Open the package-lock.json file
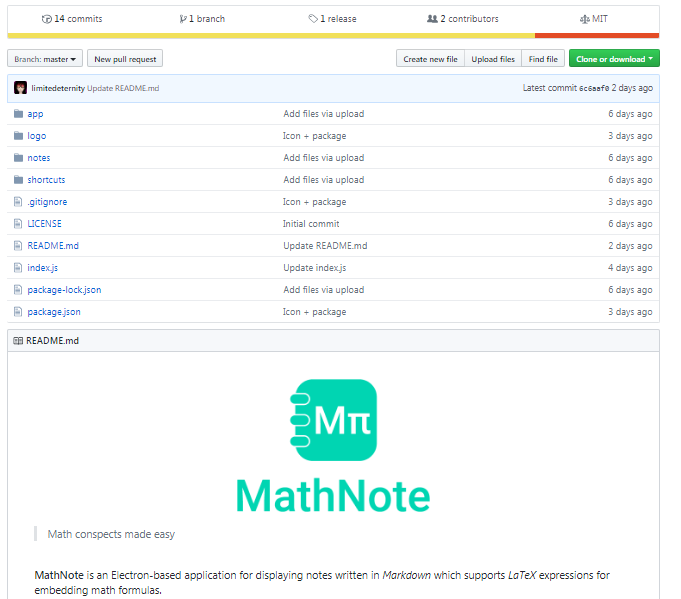 click(64, 290)
